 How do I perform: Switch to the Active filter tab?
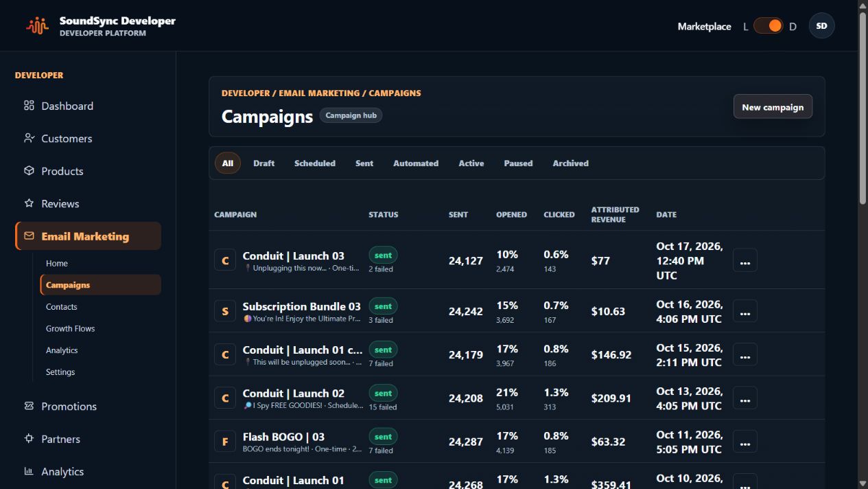[471, 163]
